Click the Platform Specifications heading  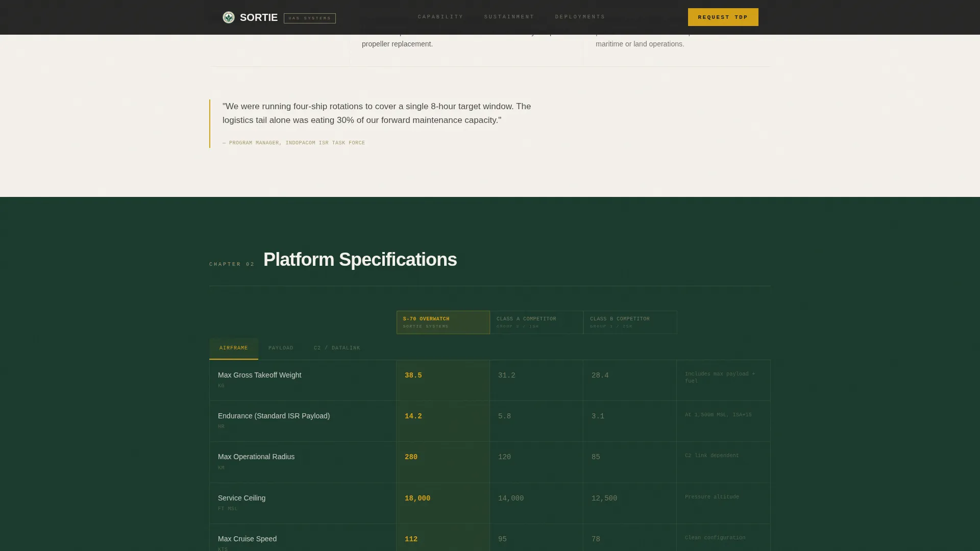[360, 260]
